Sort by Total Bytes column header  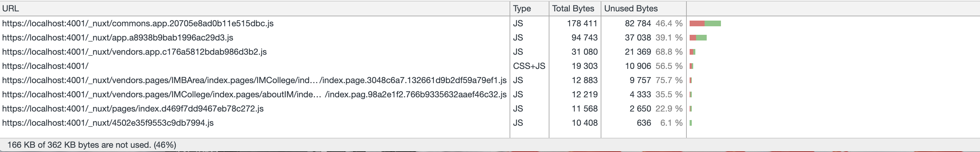[x=573, y=9]
